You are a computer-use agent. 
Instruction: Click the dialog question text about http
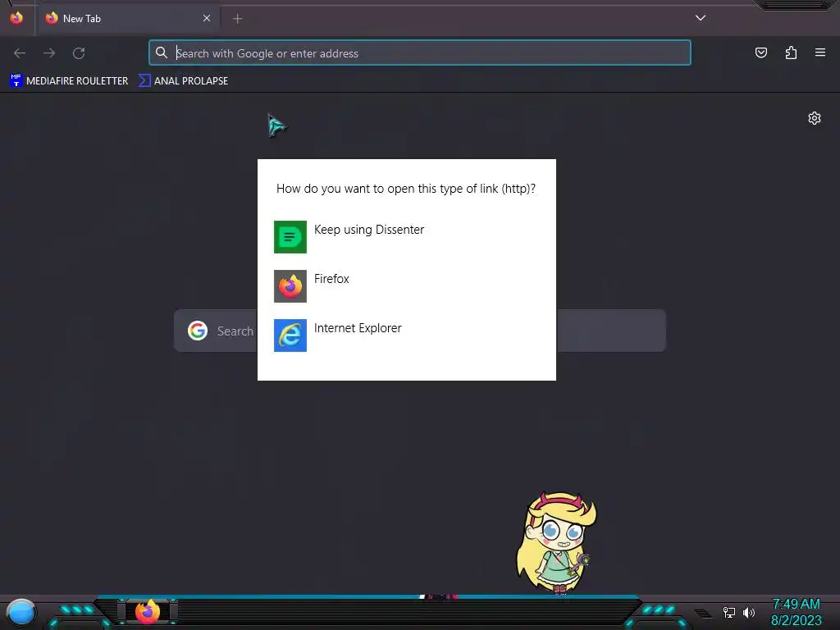406,189
